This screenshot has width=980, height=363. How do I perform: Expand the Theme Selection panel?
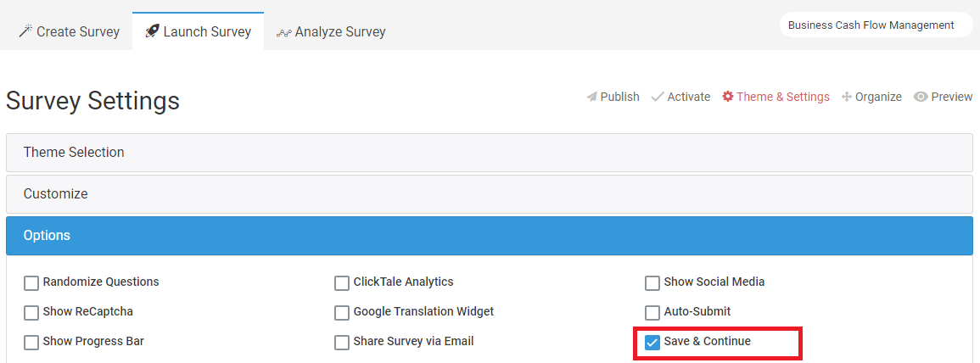pos(490,153)
